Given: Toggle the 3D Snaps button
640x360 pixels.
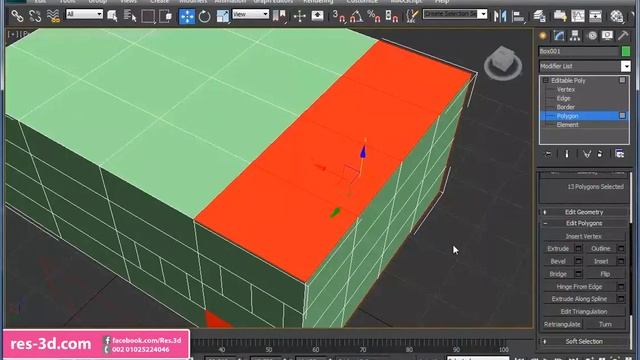Looking at the screenshot, I should point(338,16).
